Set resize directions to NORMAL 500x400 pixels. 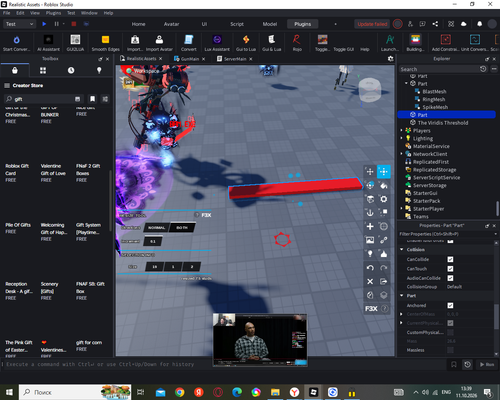tap(156, 228)
